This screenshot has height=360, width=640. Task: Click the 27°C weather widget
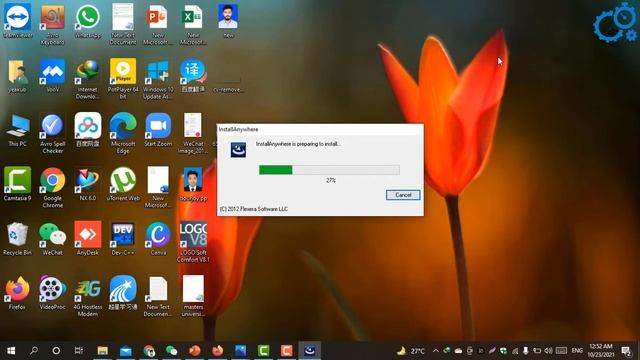pyautogui.click(x=411, y=351)
